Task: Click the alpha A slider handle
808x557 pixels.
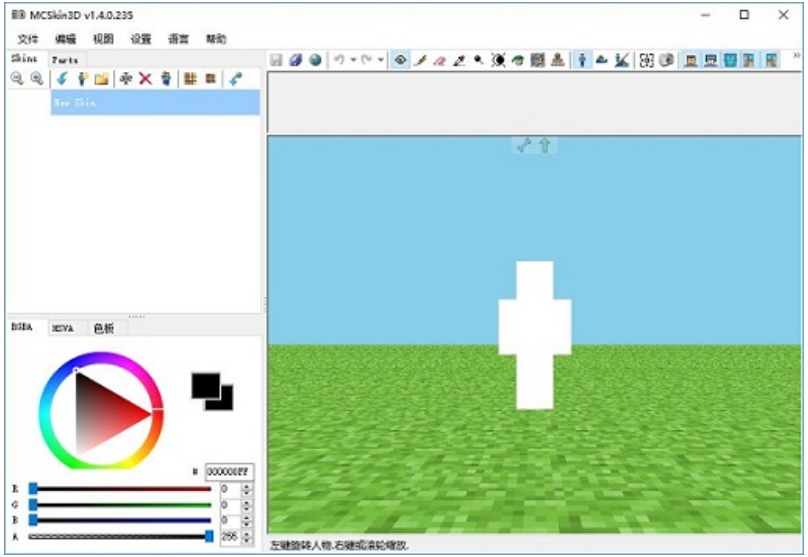Action: click(209, 537)
